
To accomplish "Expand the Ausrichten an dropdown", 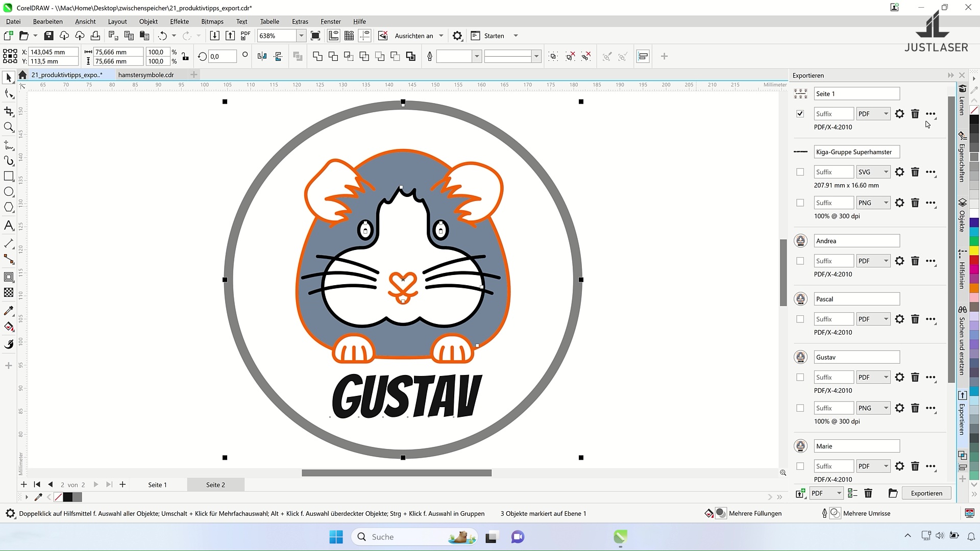I will [441, 36].
